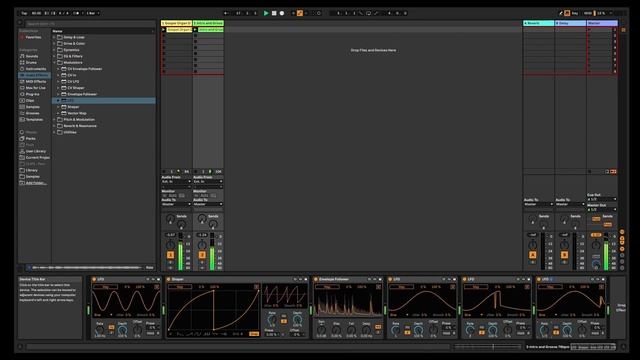640x360 pixels.
Task: Expand the Reverb & Resonance folder
Action: pos(54,126)
